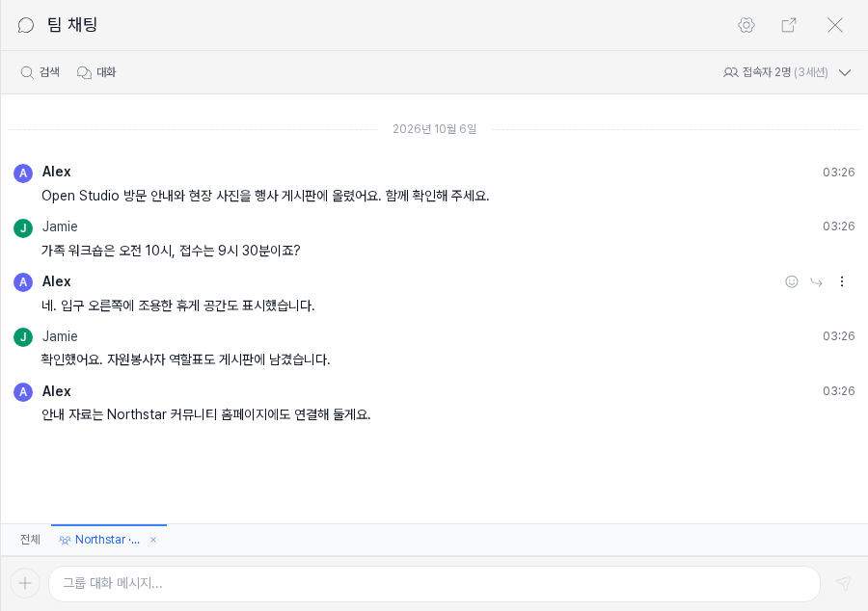868x611 pixels.
Task: Click Alex's avatar on the 휴게 공간 message
Action: click(x=23, y=282)
